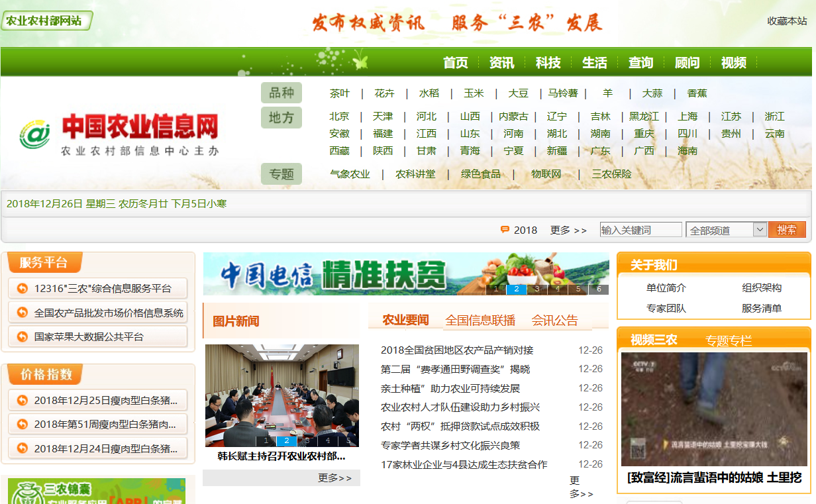
Task: Select carousel dot 6 on the telecom banner
Action: tap(599, 289)
